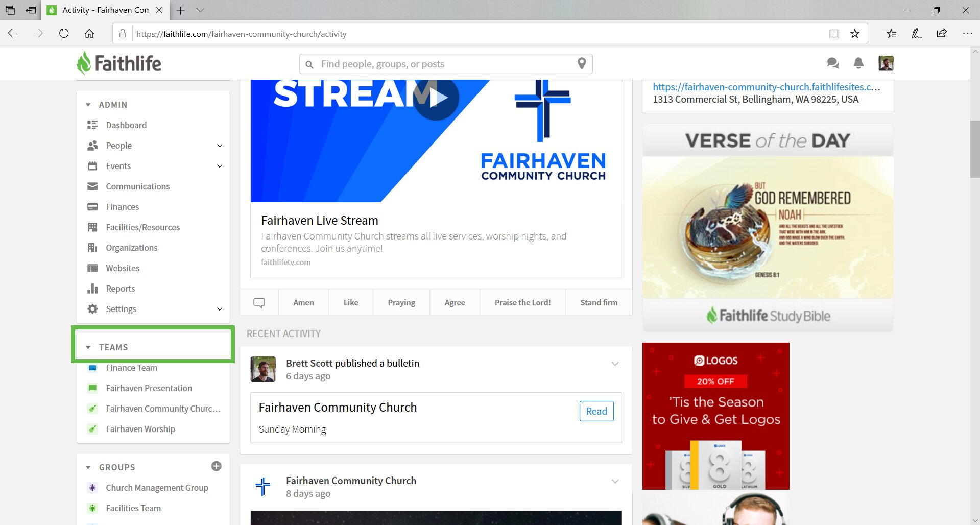Open the browser share icon

(942, 34)
